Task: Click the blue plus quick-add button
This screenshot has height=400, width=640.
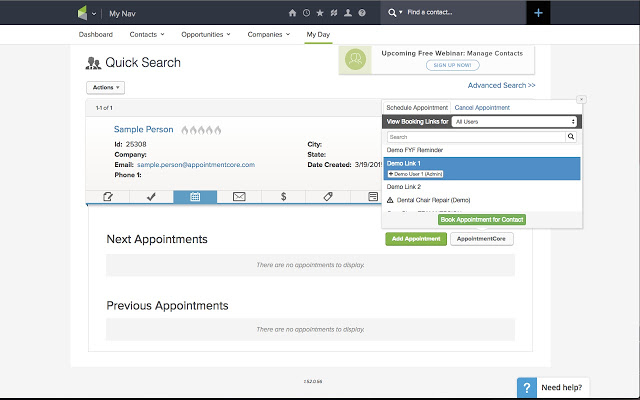Action: [538, 13]
